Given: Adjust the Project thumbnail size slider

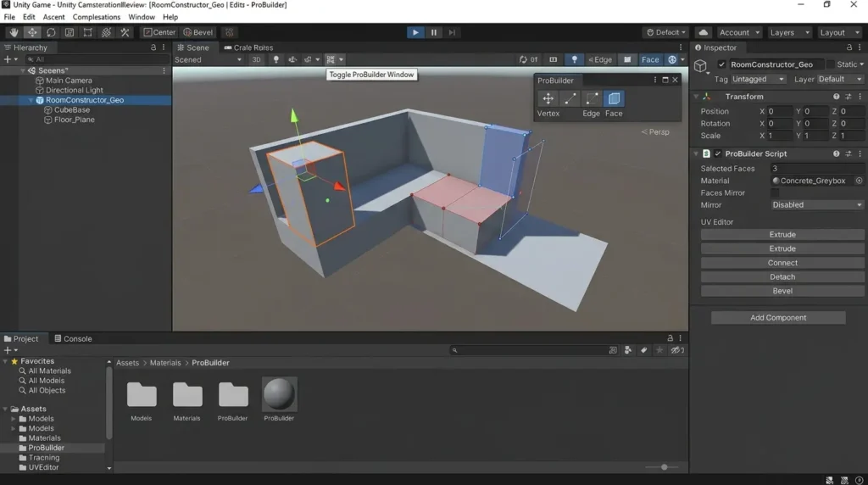Looking at the screenshot, I should tap(664, 467).
